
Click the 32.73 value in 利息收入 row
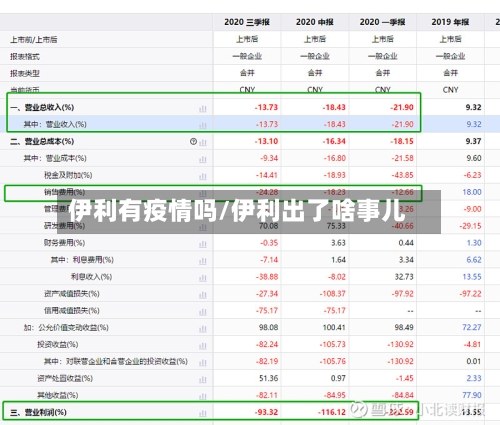(404, 277)
